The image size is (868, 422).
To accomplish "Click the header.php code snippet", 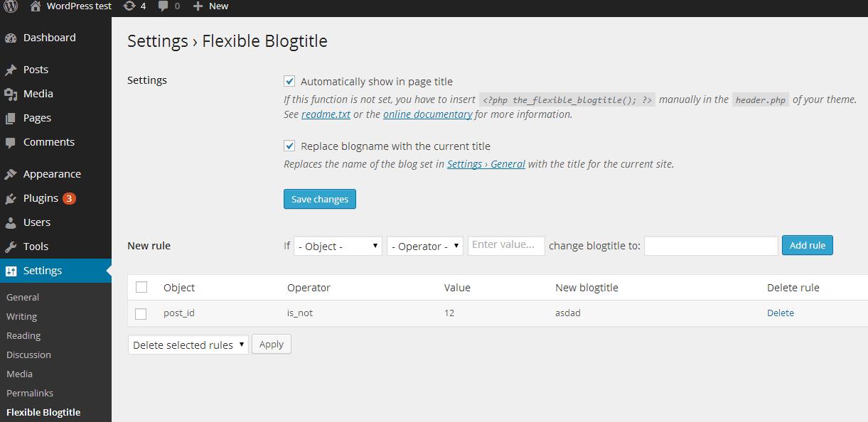I will pyautogui.click(x=761, y=100).
